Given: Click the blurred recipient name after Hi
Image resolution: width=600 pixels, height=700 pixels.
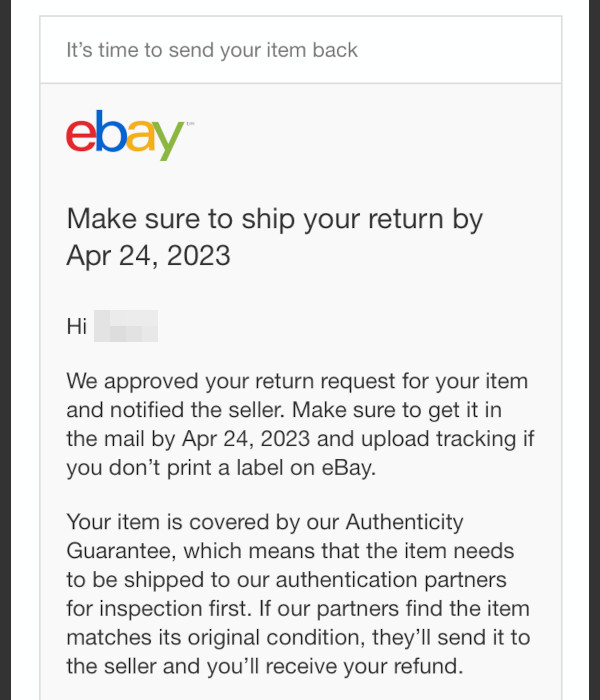Looking at the screenshot, I should [x=126, y=326].
